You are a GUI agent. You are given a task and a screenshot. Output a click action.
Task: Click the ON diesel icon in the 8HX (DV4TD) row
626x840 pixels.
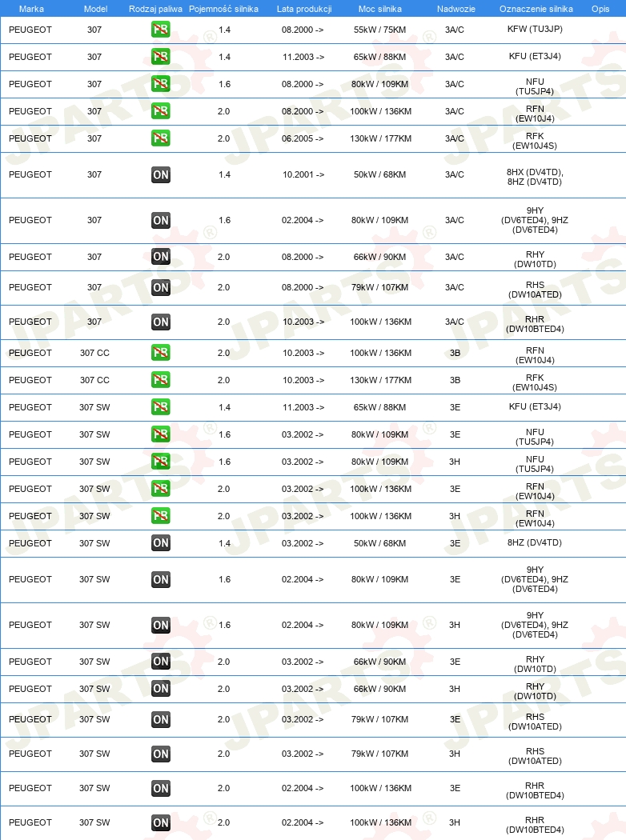(161, 174)
